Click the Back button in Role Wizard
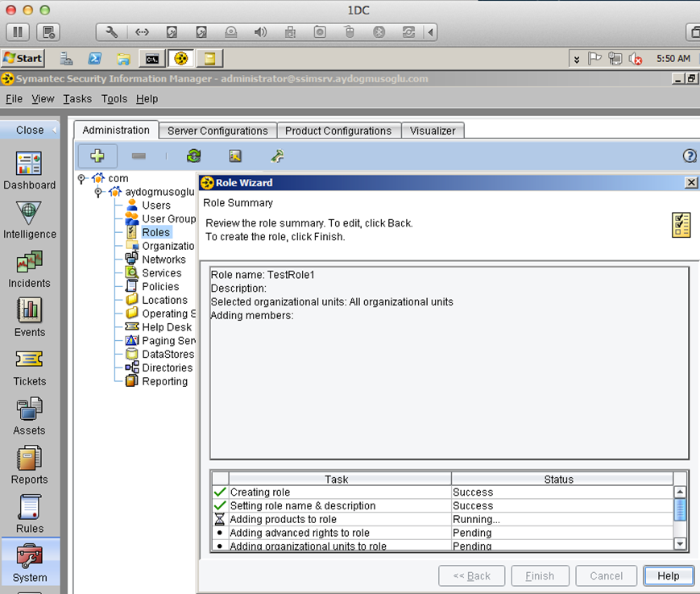Image resolution: width=700 pixels, height=594 pixels. [472, 576]
